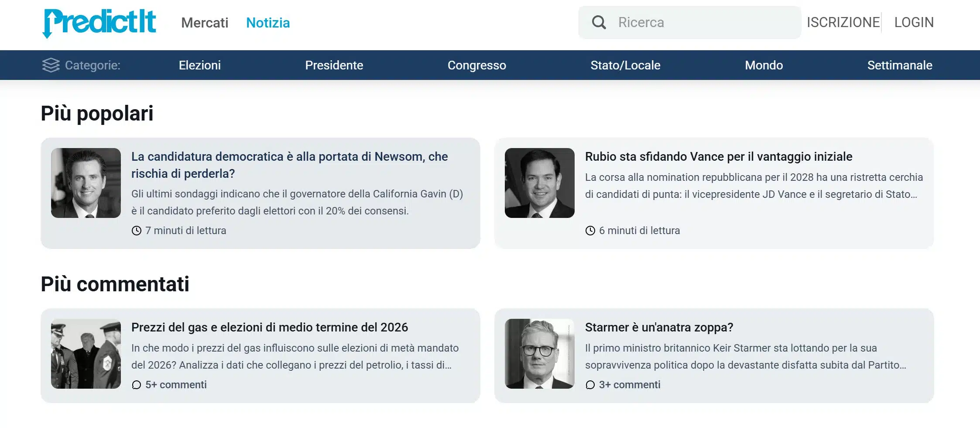Click the PredictIt logo
Screen dimensions: 980x428
(x=99, y=23)
